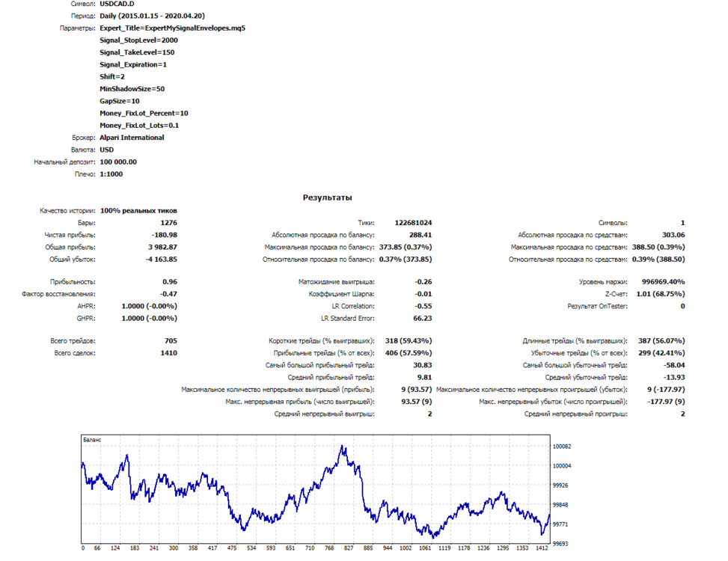Click max balance drawdown 373.85 (0.37%)
This screenshot has height=561, width=728.
click(x=406, y=247)
